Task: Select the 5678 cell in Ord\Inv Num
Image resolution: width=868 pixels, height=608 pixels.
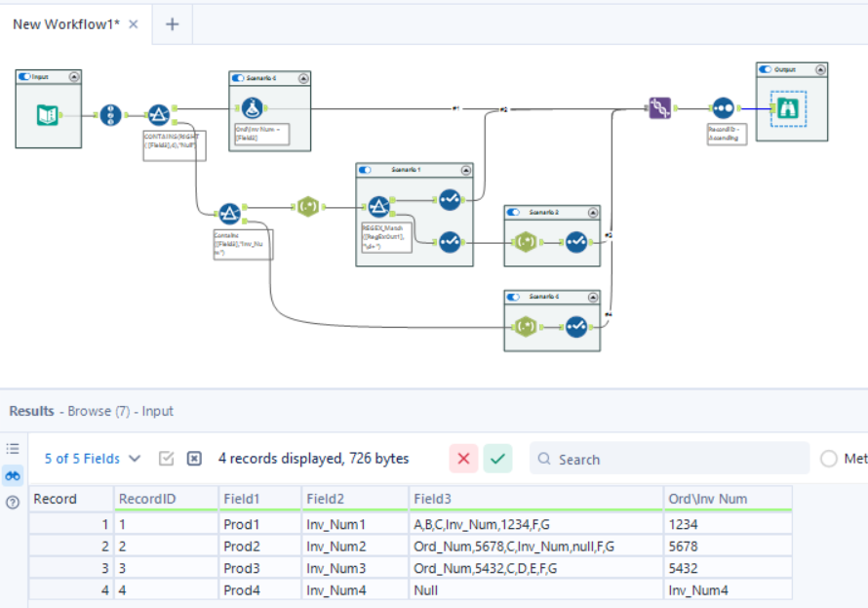Action: coord(728,546)
